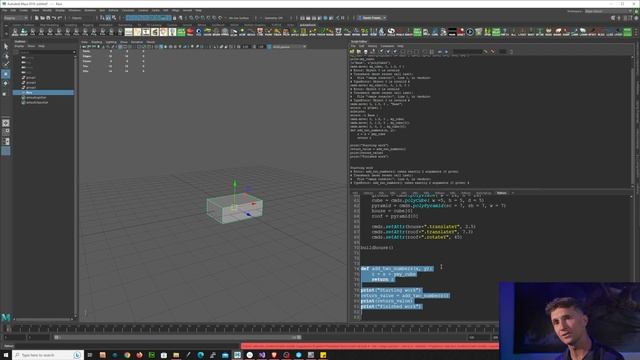Click the green Y-axis manipulator arrow
This screenshot has height=360, width=640.
[235, 184]
